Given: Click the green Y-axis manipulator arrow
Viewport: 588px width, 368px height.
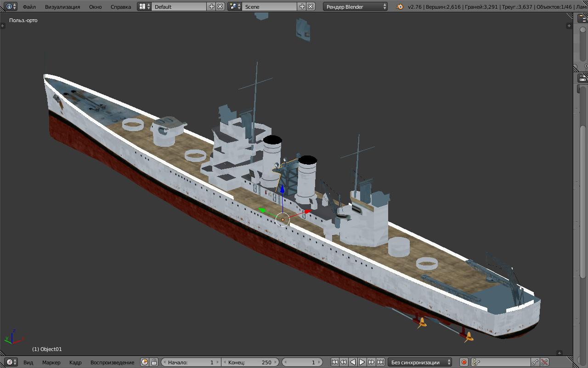Looking at the screenshot, I should coord(261,210).
